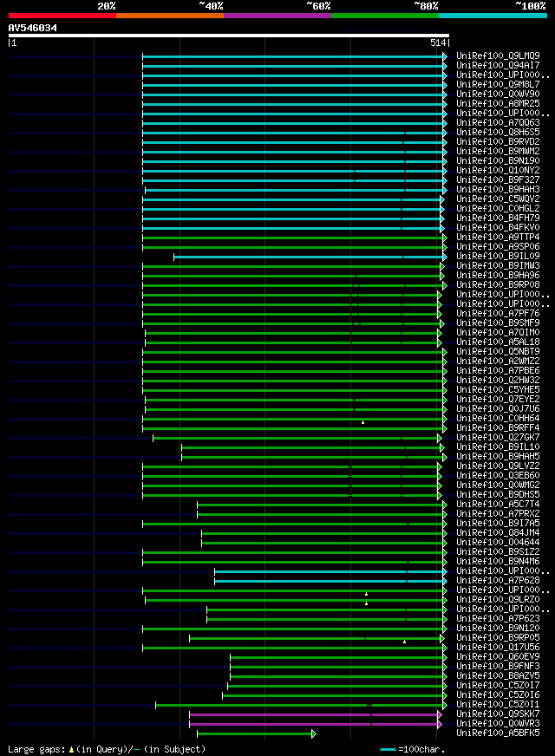Pick the UniRef100_C0HGL2 entry
Screen dimensions: 555x756
(x=498, y=208)
